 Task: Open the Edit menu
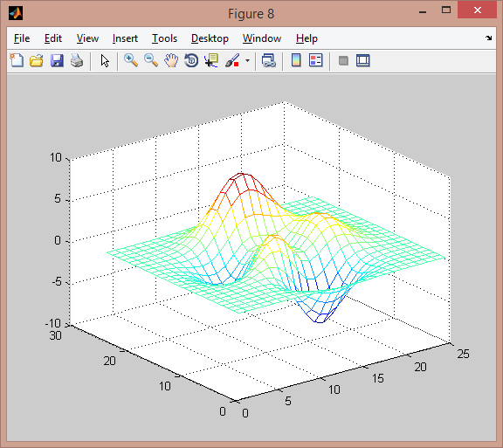click(53, 38)
